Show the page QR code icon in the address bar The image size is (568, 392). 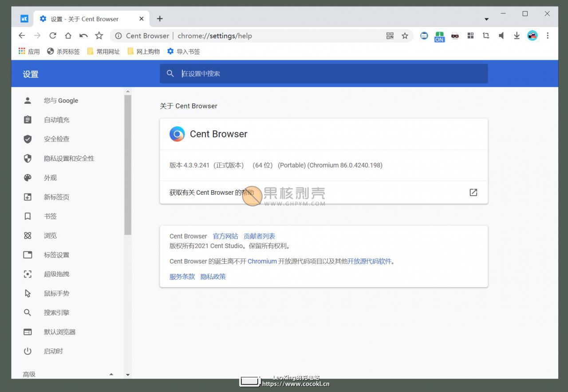click(x=390, y=36)
